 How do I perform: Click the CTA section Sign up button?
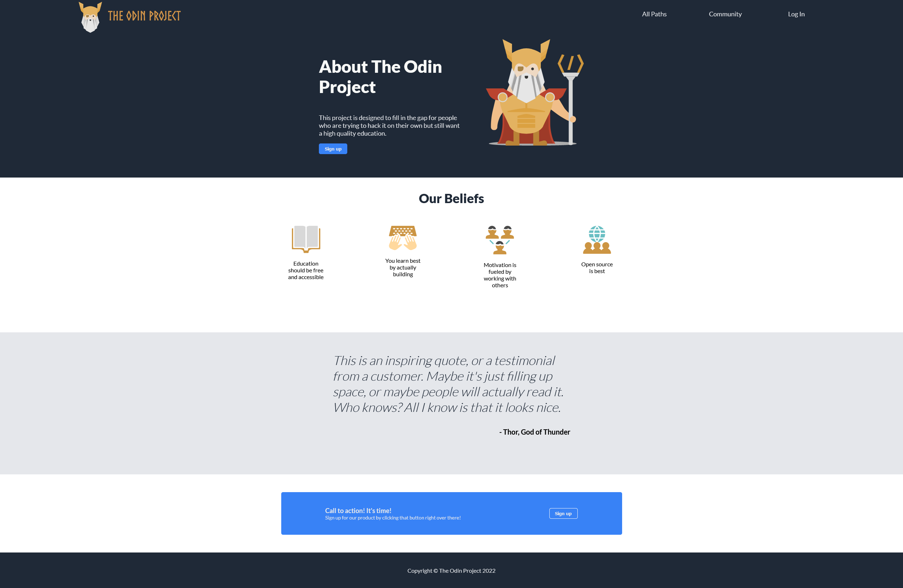click(x=564, y=513)
